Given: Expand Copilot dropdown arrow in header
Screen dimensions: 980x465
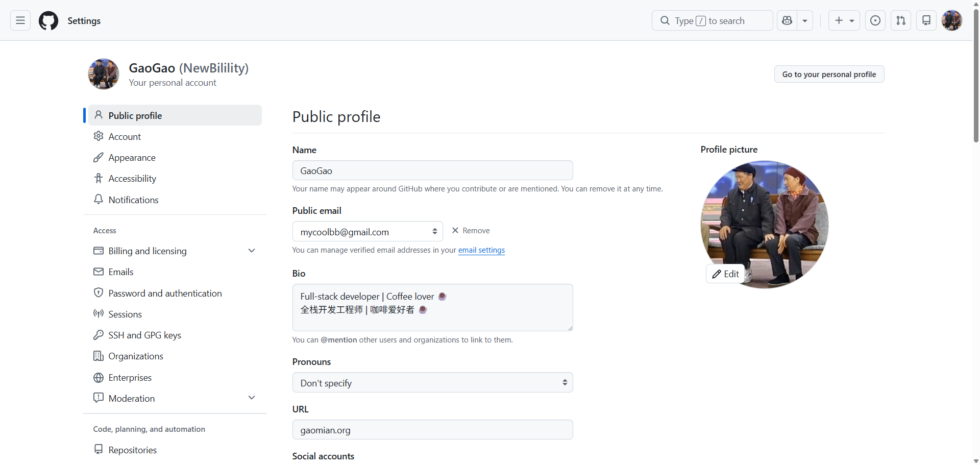Looking at the screenshot, I should click(805, 20).
